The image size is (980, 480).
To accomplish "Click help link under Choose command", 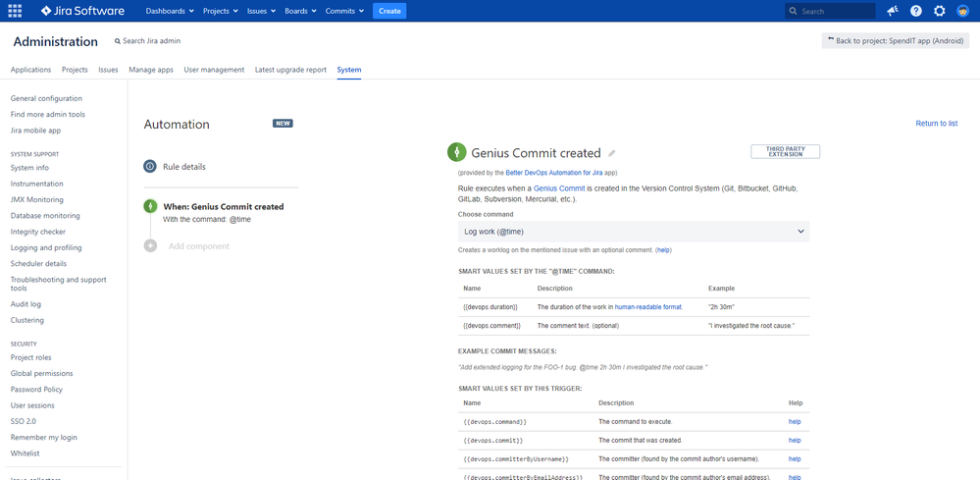I will tap(663, 250).
